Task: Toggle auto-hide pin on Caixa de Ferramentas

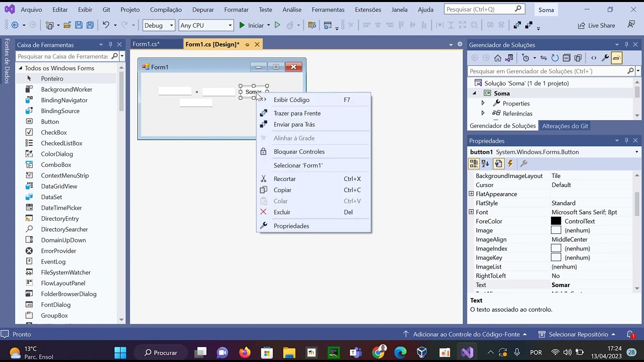Action: [110, 45]
